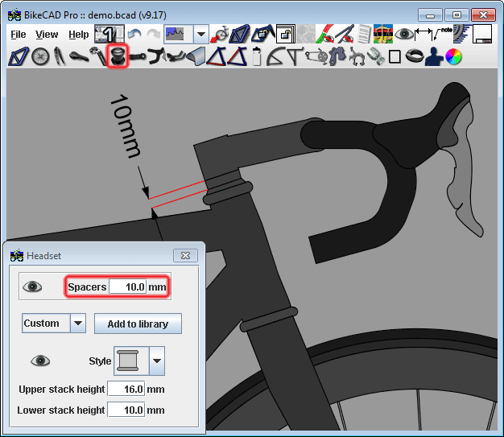Open the View menu
The height and width of the screenshot is (437, 504).
pos(47,35)
